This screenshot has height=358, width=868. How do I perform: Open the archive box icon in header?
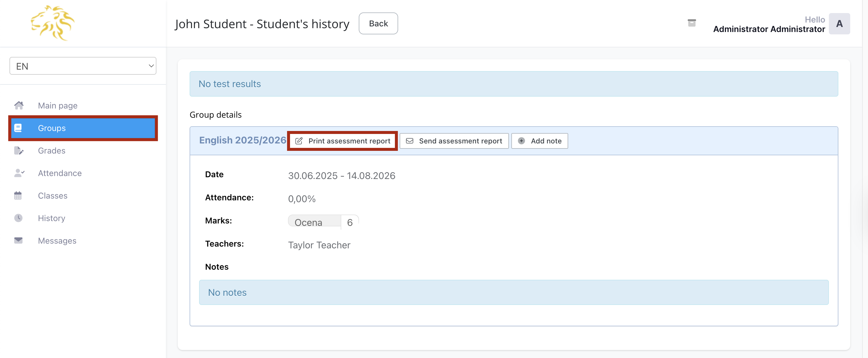coord(691,23)
